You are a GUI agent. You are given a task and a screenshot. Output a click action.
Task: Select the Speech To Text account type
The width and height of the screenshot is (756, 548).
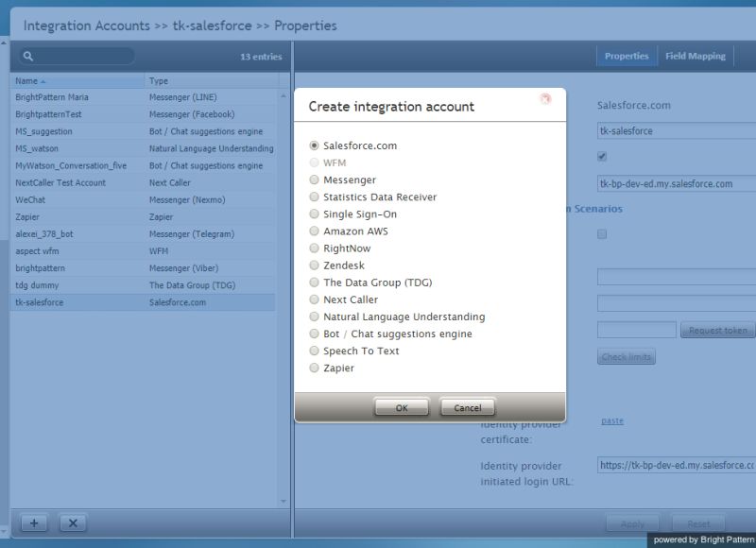click(313, 351)
